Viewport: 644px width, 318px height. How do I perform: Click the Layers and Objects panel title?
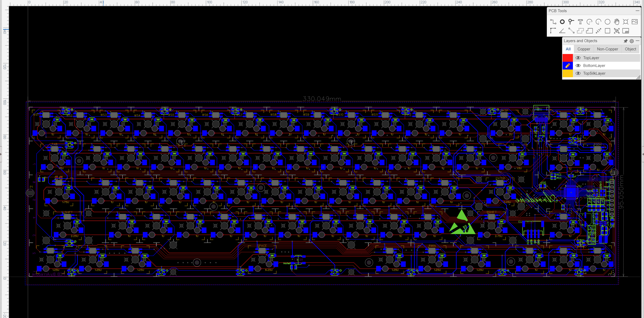(x=580, y=41)
